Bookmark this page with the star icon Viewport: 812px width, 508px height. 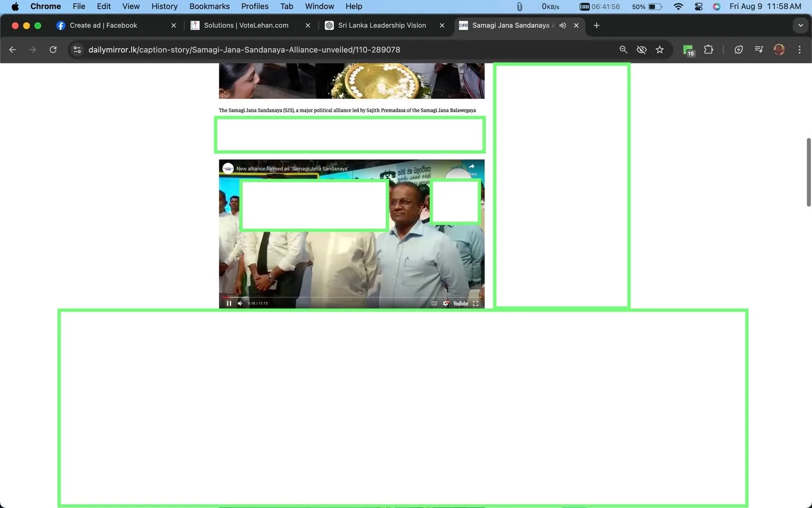660,49
